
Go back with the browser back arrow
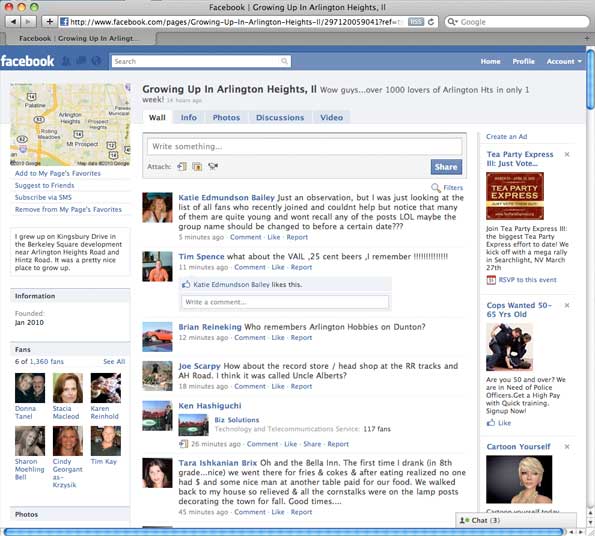(13, 22)
